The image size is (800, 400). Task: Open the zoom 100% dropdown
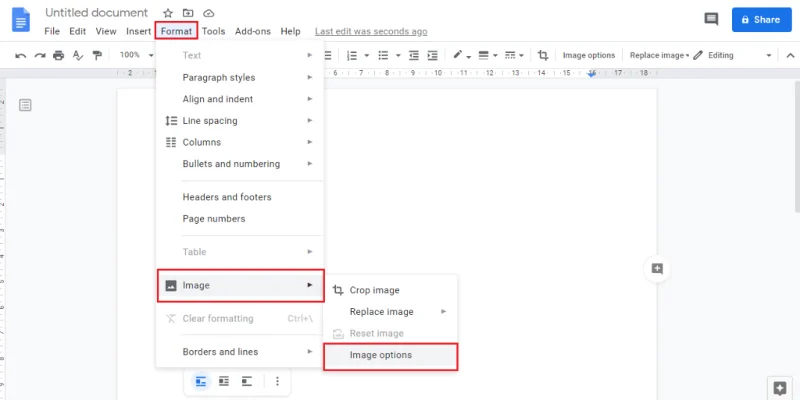click(136, 55)
